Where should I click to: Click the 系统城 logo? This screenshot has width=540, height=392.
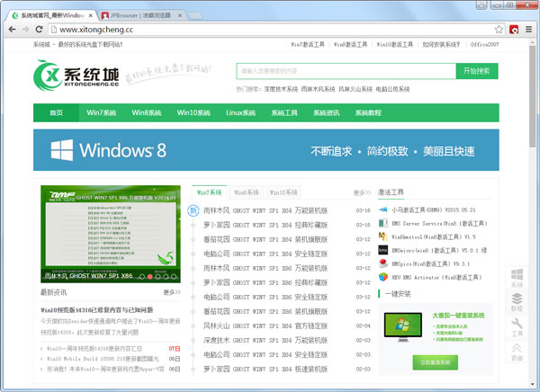click(x=76, y=75)
